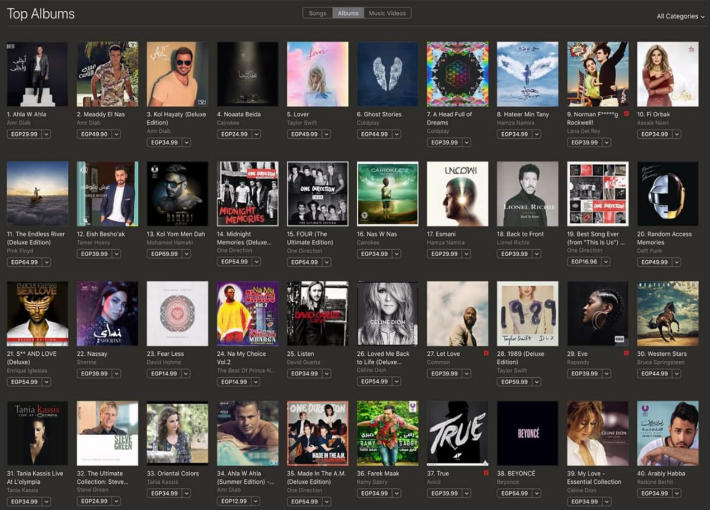Buy Ahla W Ahla for EGP29.99
This screenshot has width=710, height=510.
point(24,134)
